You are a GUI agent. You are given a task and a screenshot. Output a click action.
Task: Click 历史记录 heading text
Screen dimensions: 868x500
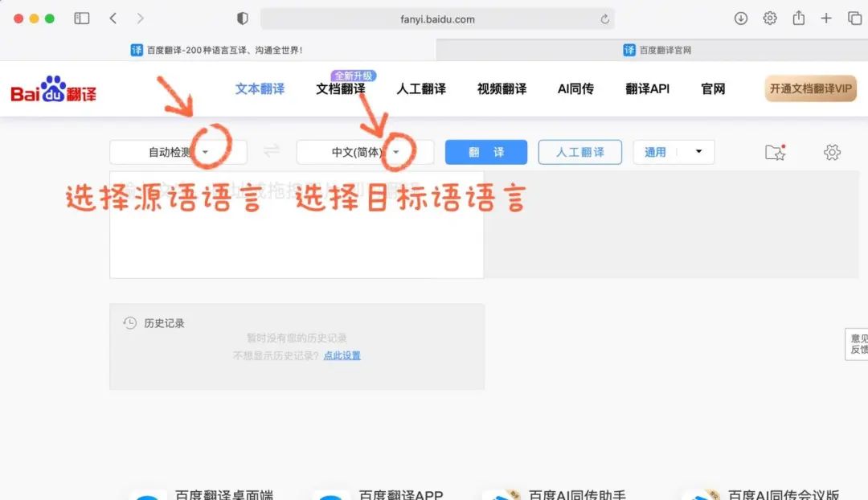click(164, 323)
